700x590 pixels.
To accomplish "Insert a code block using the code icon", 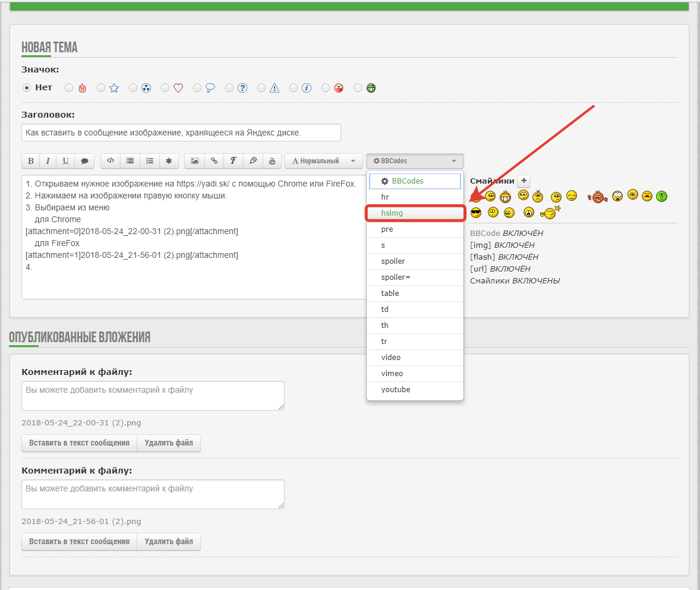I will coord(111,161).
